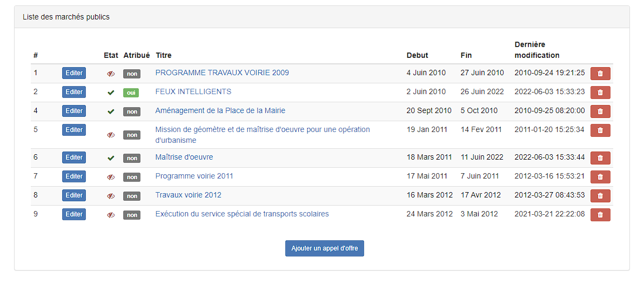Trash the Programme voirie 2011 entry

point(600,177)
